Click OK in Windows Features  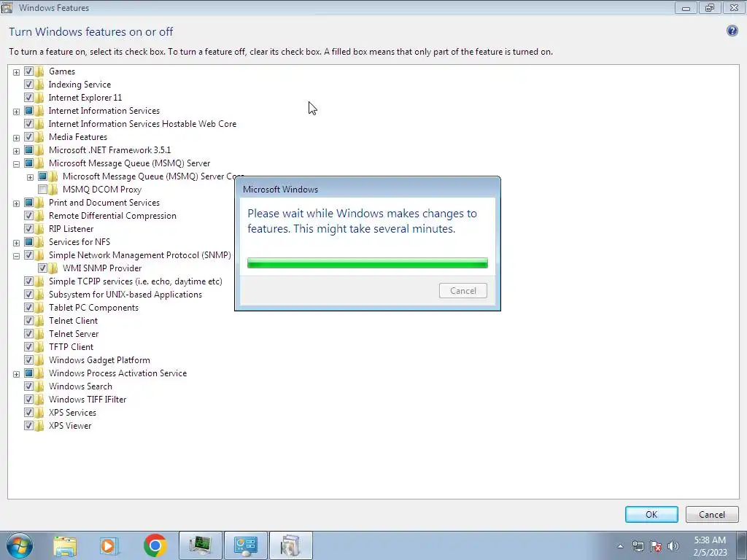[x=651, y=514]
